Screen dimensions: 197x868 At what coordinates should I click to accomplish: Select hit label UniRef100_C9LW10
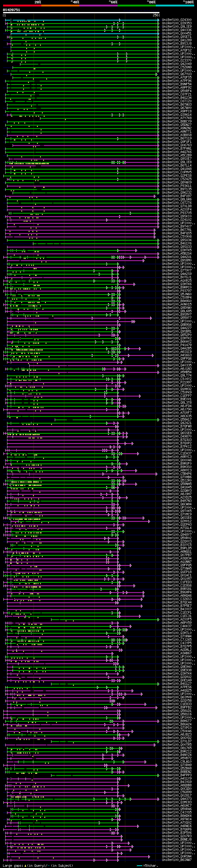click(177, 761)
